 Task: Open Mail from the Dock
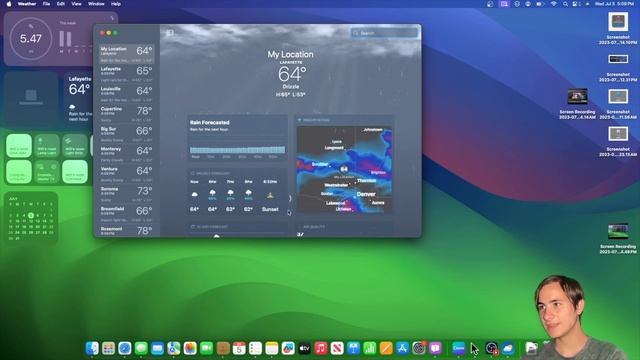click(x=158, y=348)
